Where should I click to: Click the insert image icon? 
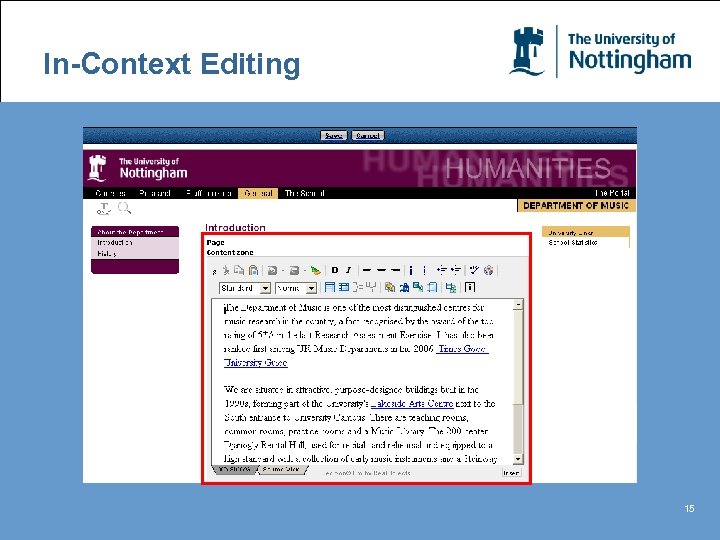pos(418,287)
